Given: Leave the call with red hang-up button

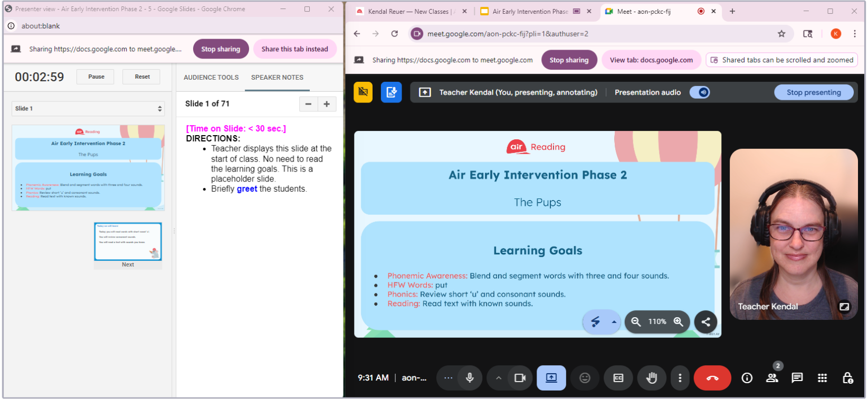Looking at the screenshot, I should click(x=712, y=378).
